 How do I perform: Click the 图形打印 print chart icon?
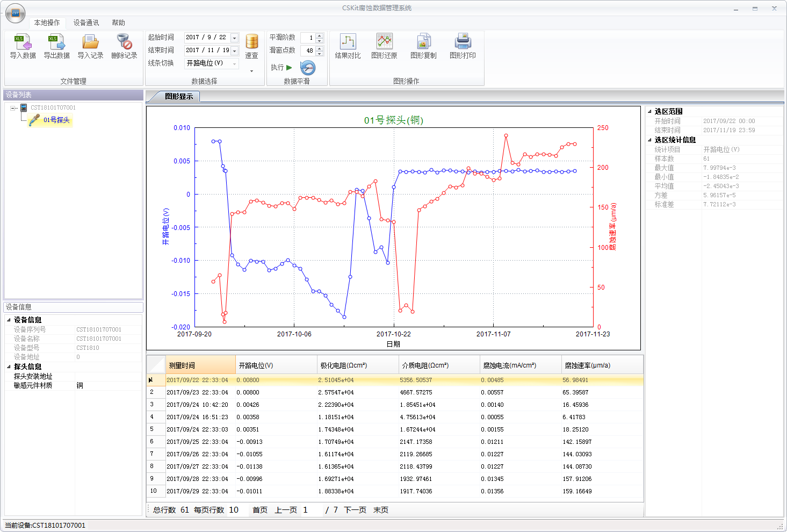coord(463,42)
